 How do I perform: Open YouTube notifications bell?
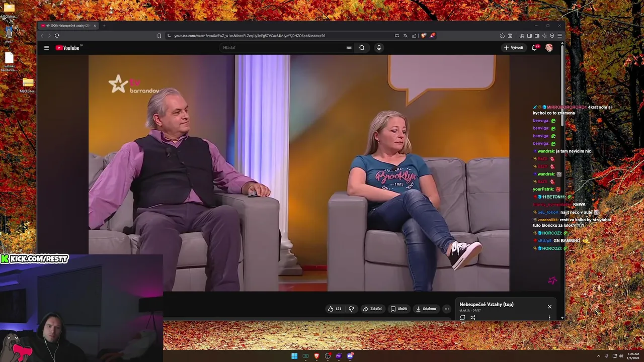click(535, 48)
